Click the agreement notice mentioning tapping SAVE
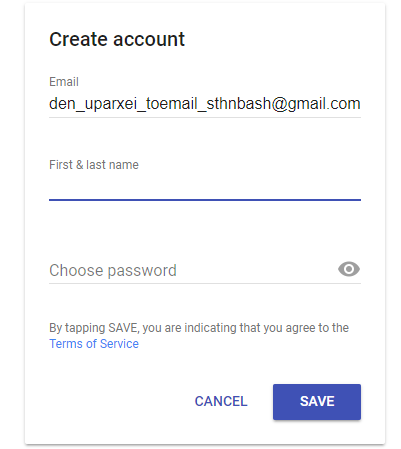 199,336
